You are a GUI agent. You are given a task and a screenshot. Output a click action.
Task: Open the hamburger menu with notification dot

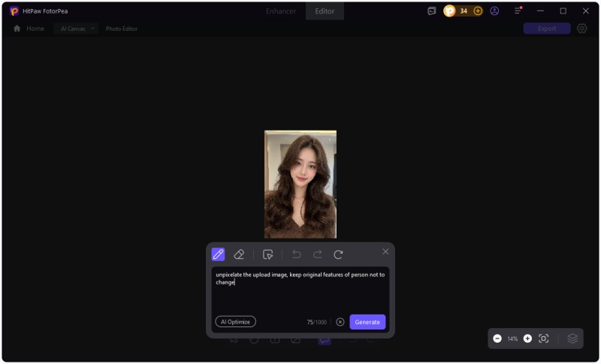point(518,11)
